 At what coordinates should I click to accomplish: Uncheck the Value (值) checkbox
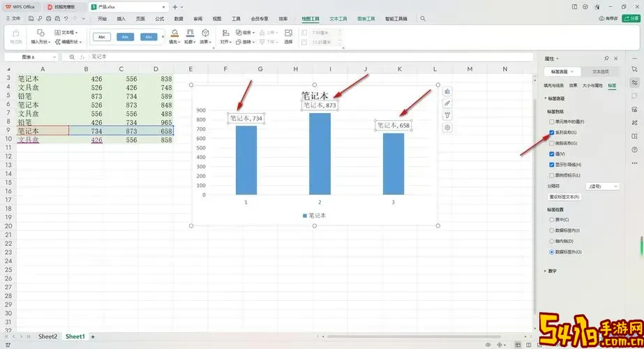click(552, 154)
